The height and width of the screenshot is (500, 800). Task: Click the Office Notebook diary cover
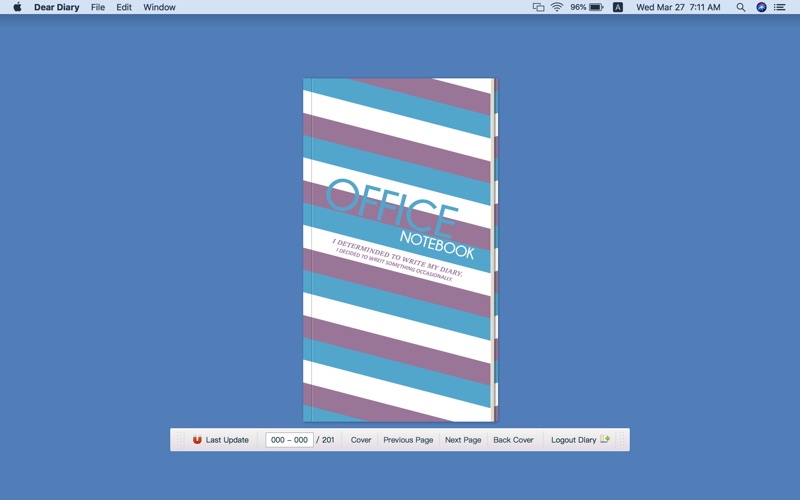401,249
